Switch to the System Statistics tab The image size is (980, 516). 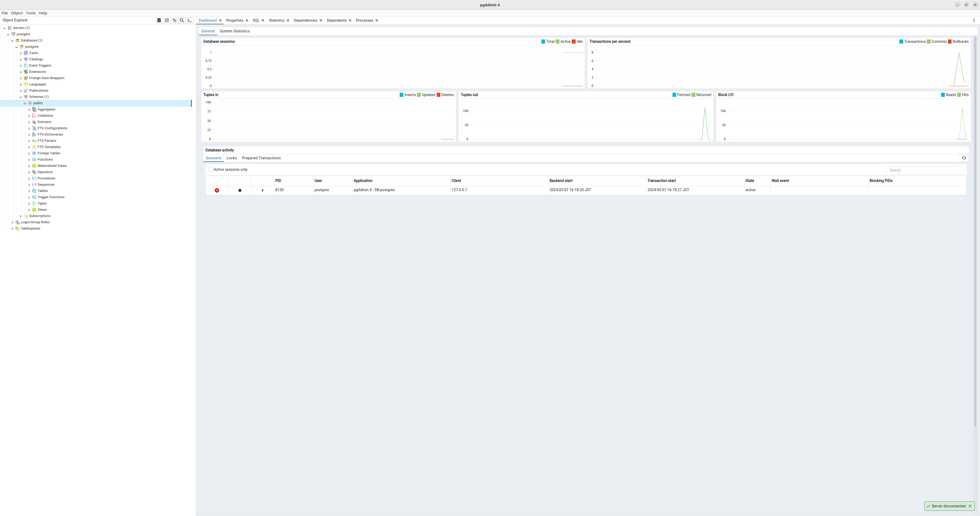[234, 31]
